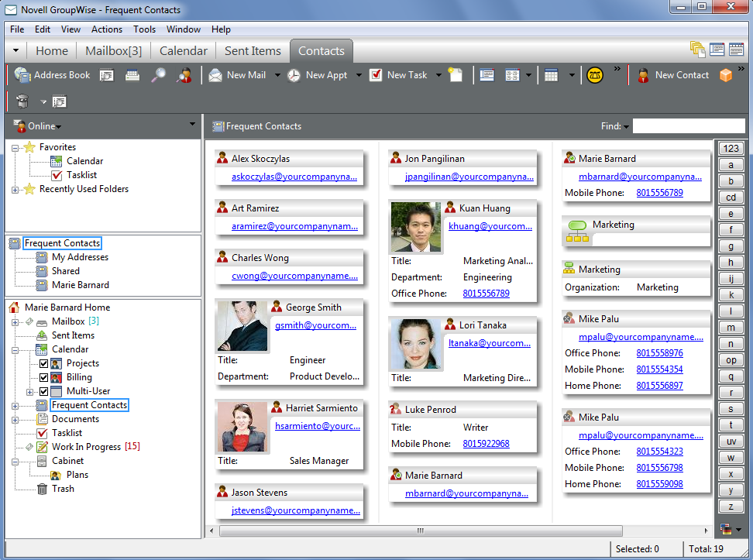
Task: Open the Marie Barnard Home folder
Action: [x=67, y=307]
